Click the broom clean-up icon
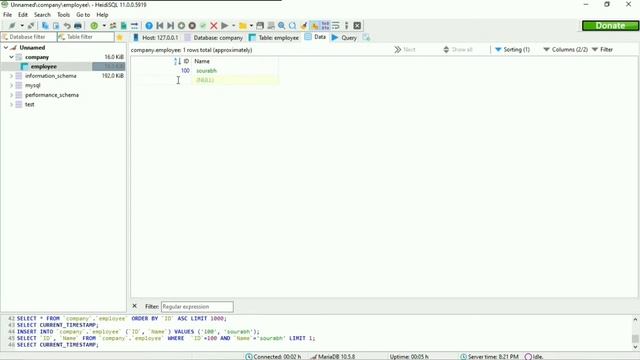 pyautogui.click(x=304, y=26)
